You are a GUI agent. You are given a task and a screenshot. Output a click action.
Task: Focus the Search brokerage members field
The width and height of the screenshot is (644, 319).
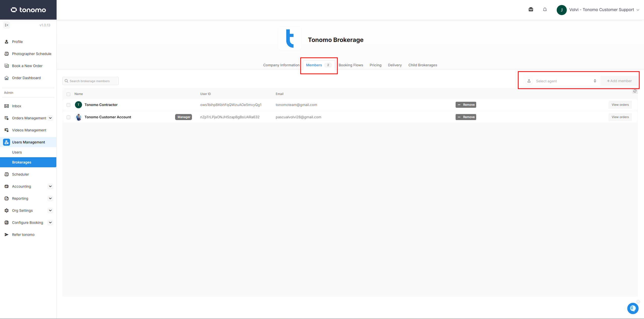pos(91,81)
